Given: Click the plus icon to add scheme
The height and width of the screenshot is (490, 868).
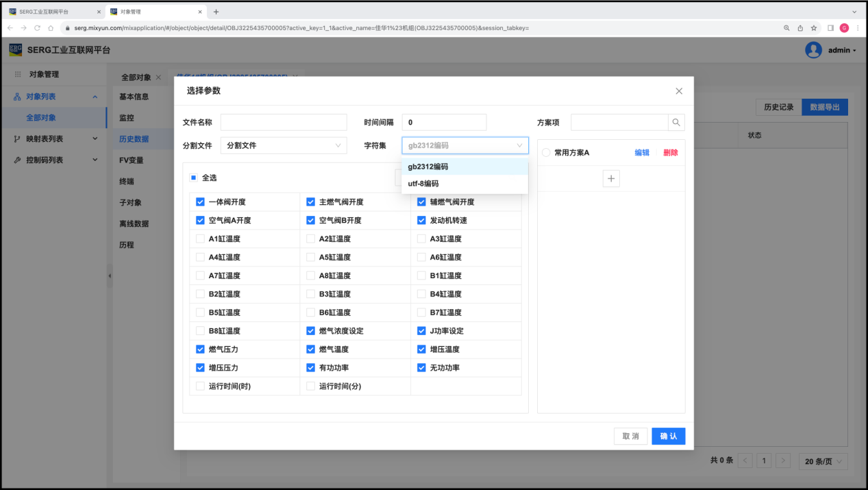Looking at the screenshot, I should (x=611, y=178).
